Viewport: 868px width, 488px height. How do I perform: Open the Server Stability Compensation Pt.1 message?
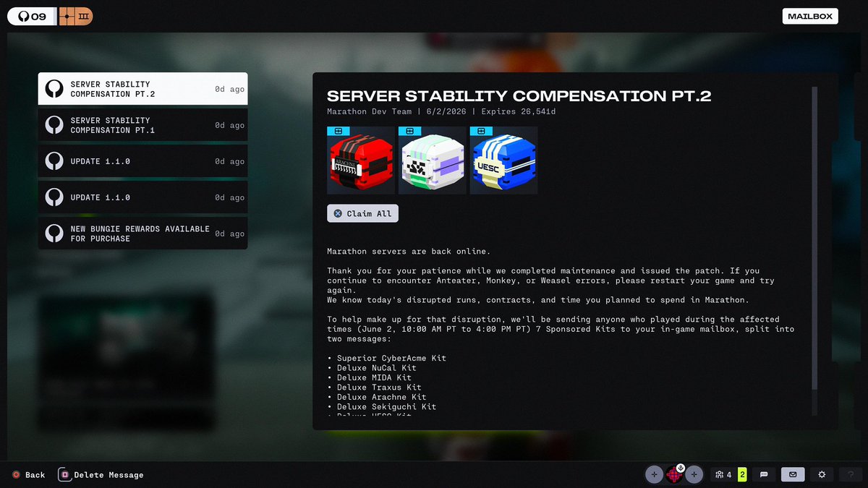(142, 125)
